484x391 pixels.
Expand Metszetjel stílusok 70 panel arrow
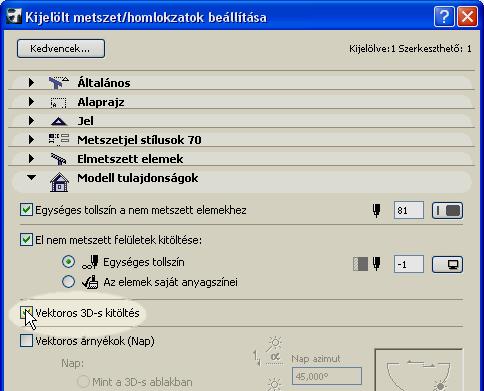(31, 139)
